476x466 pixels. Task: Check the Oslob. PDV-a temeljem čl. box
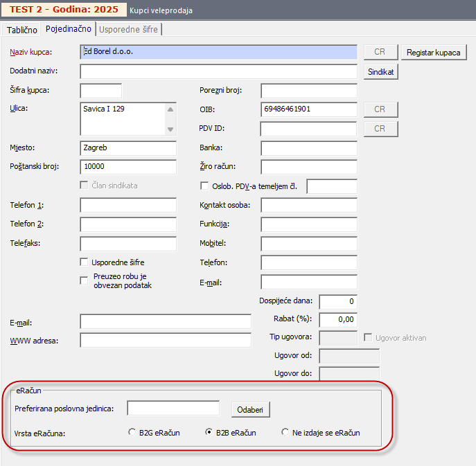[x=204, y=186]
